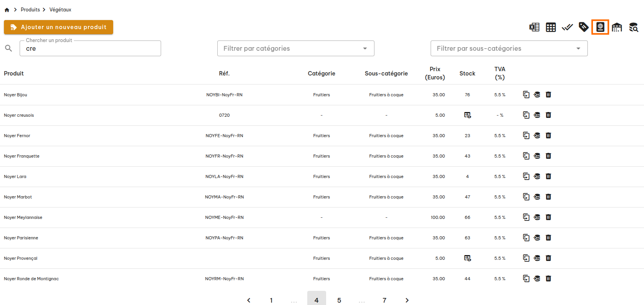Click the price tag icon
This screenshot has height=305, width=644.
coord(583,27)
